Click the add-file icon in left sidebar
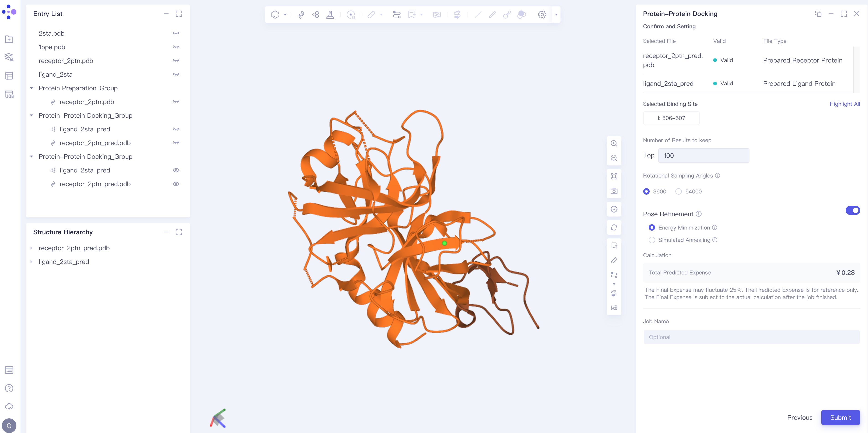868x433 pixels. coord(9,39)
